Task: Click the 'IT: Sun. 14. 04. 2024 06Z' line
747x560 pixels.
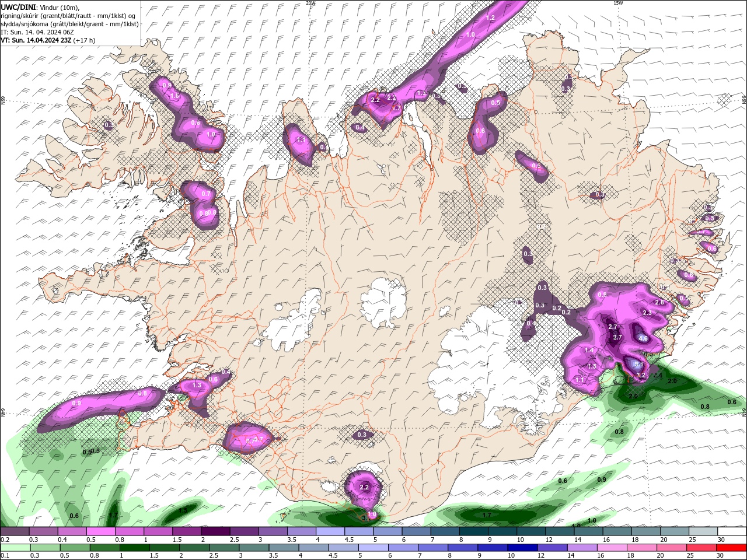Action: pos(37,32)
